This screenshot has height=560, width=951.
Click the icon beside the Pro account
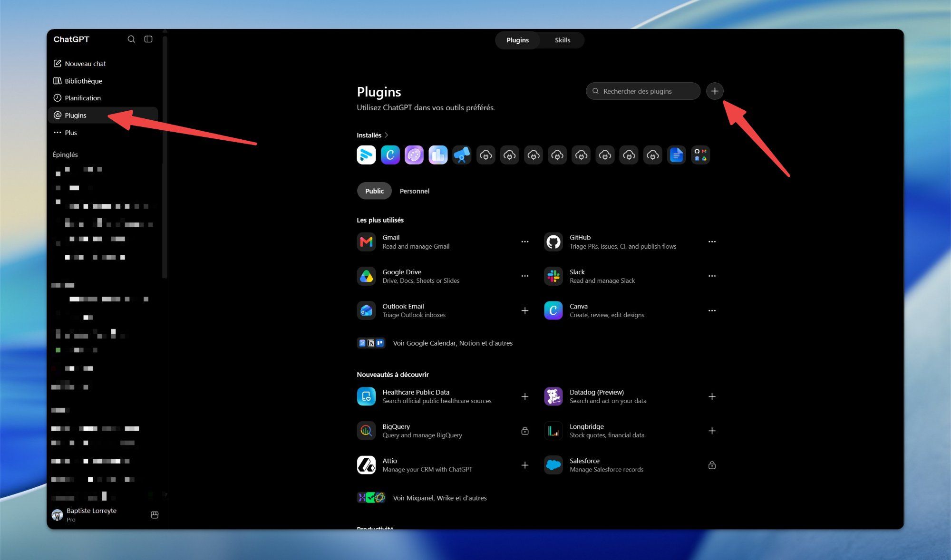click(x=155, y=515)
